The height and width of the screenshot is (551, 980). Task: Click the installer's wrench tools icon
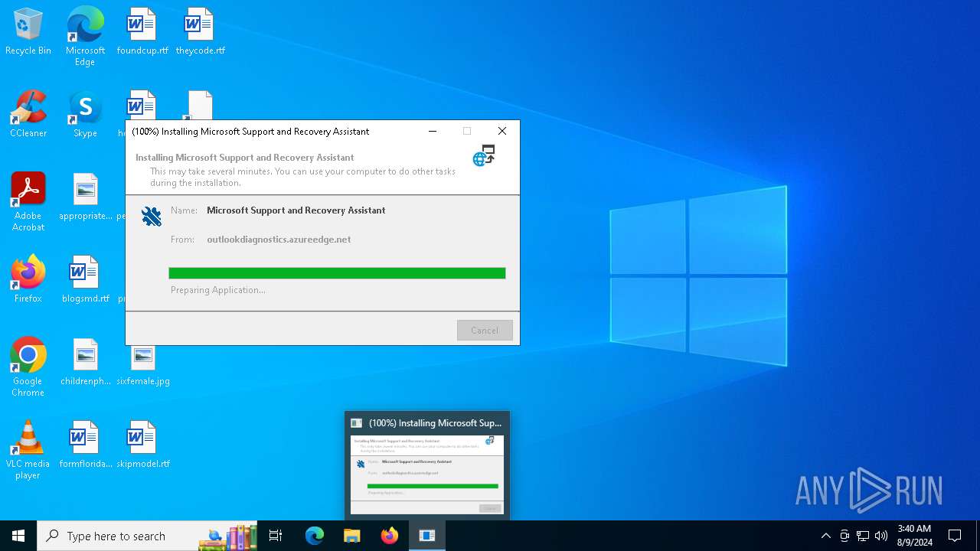click(x=152, y=217)
